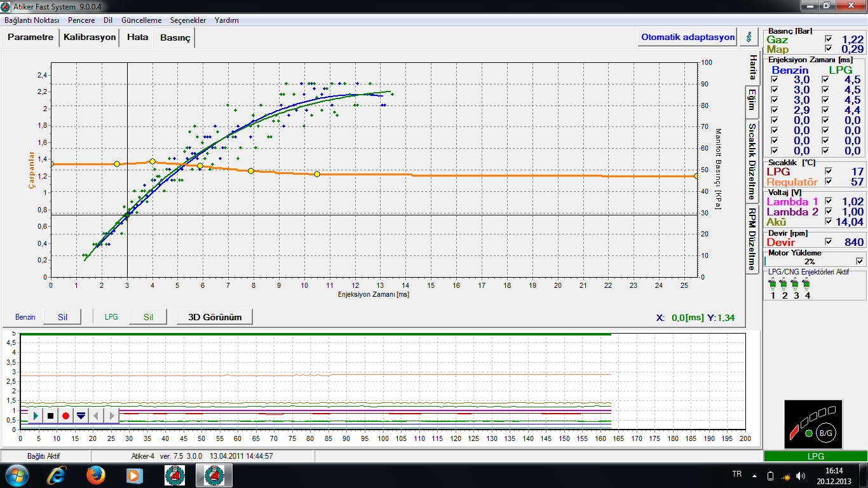Toggle the Motor Yükleme checkbox
The height and width of the screenshot is (488, 868).
click(860, 261)
